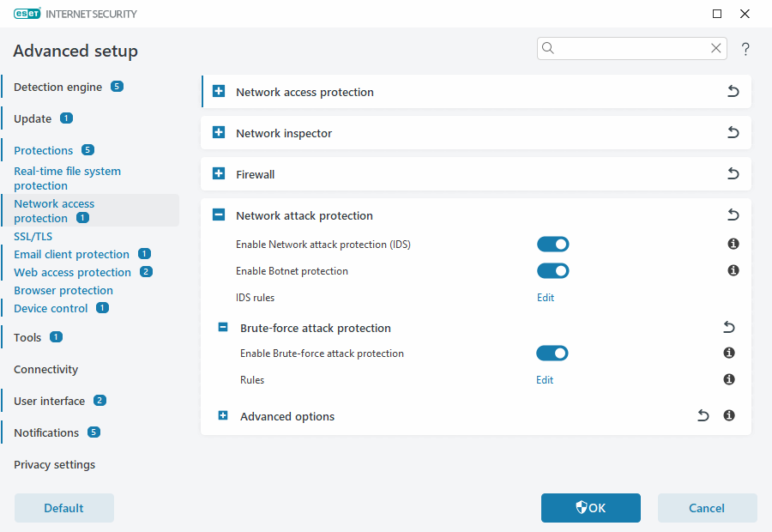
Task: Show info for Enable Brute-force attack protection
Action: tap(729, 353)
